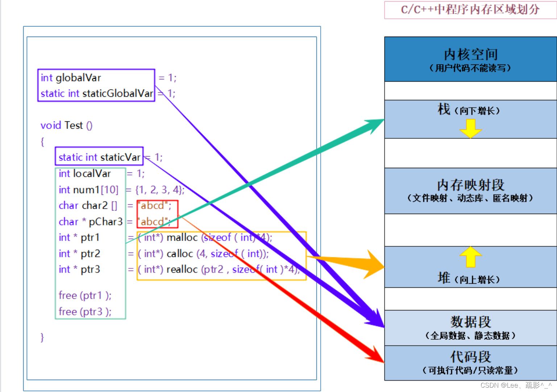The height and width of the screenshot is (392, 557).
Task: Click the calloc call expression
Action: click(203, 254)
